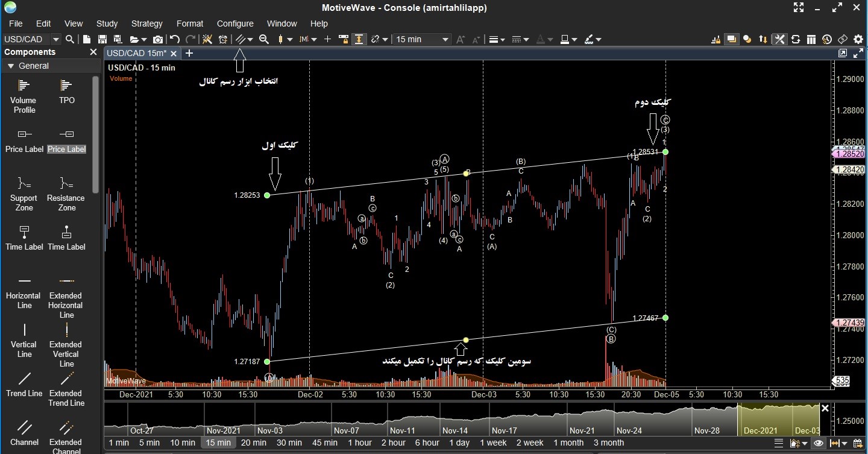The height and width of the screenshot is (454, 868).
Task: Open the columns table icon in toolbar
Action: (811, 39)
